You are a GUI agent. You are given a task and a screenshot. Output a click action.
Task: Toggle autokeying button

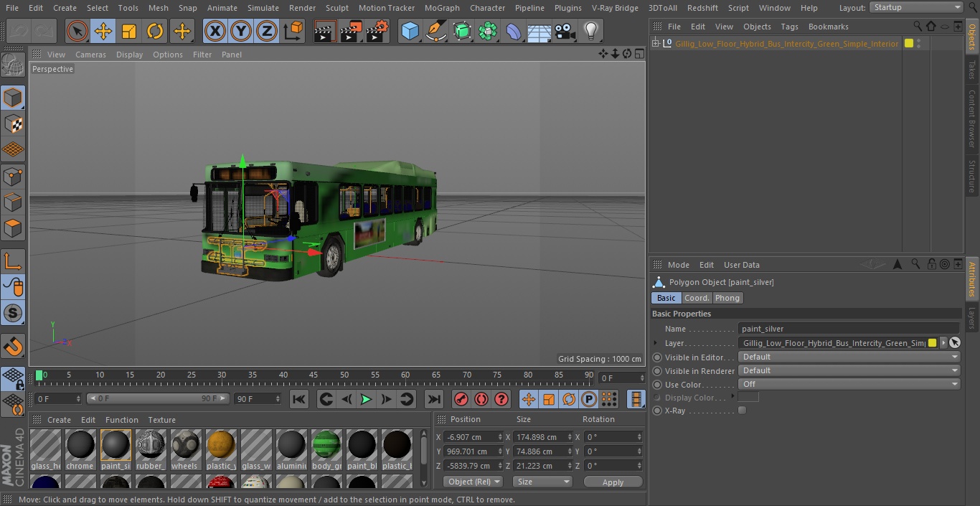(481, 399)
